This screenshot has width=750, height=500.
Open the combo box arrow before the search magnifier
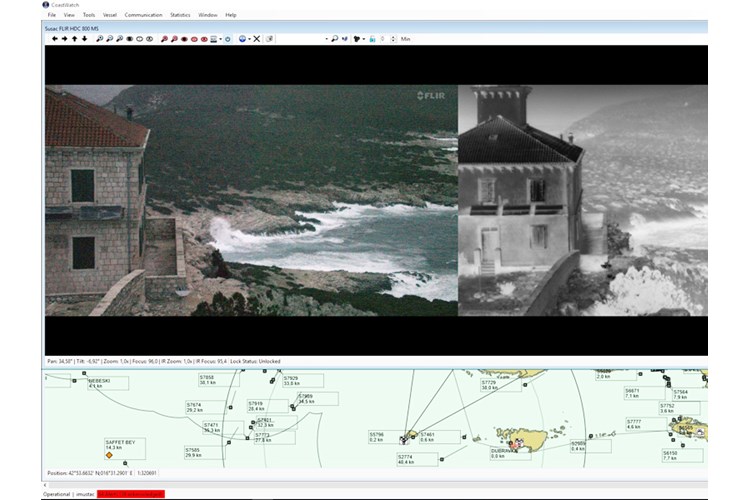click(327, 39)
